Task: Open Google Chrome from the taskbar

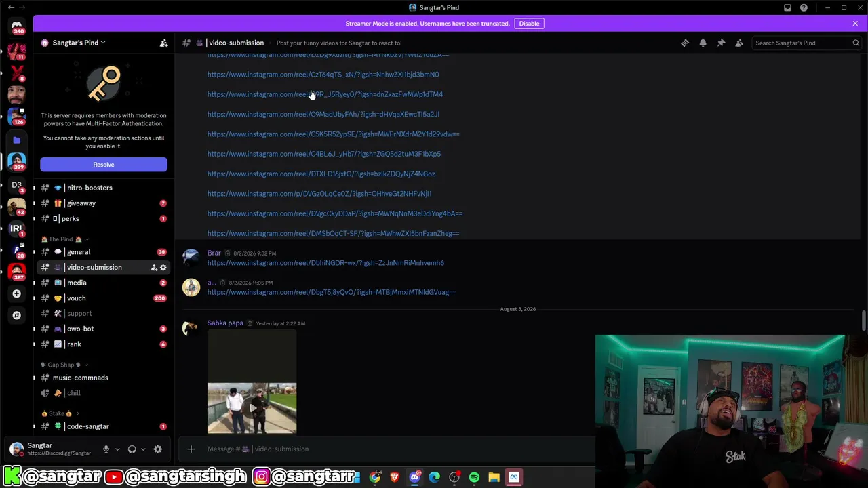Action: pos(375,477)
